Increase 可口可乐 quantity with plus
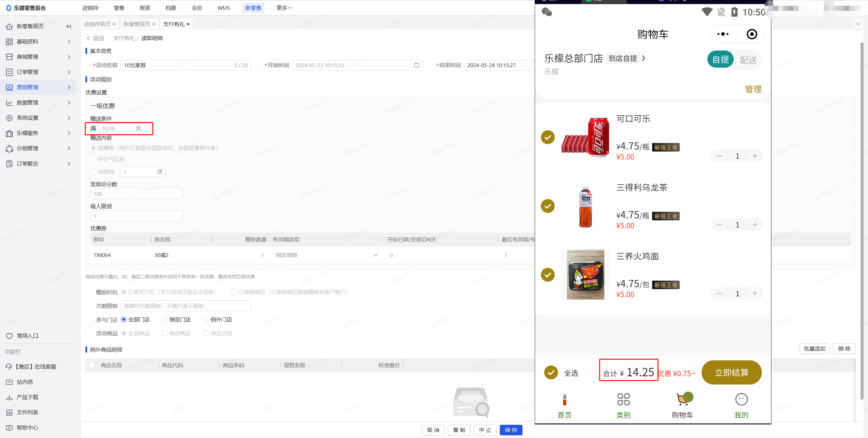This screenshot has width=868, height=438. click(x=755, y=156)
